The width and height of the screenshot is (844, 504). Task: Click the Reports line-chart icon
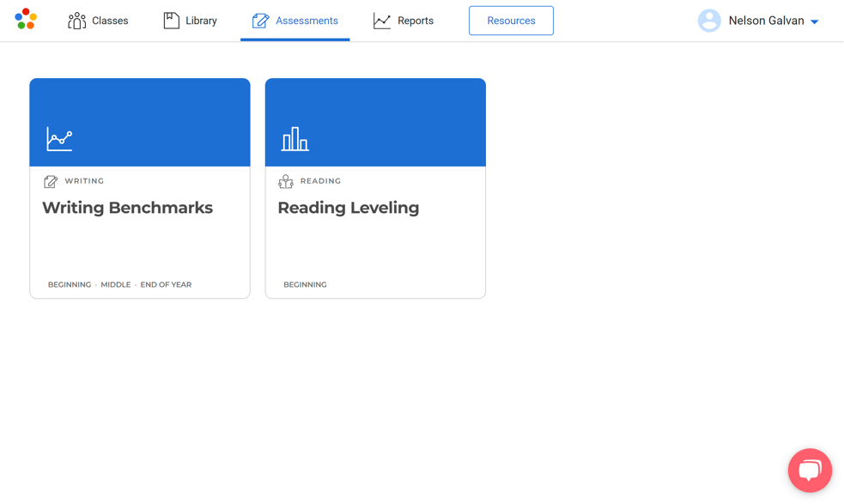(380, 19)
